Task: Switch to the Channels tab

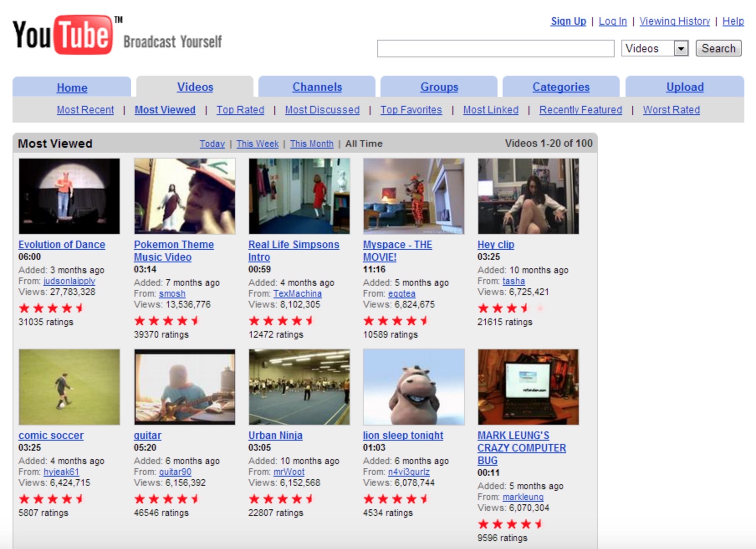Action: (317, 87)
